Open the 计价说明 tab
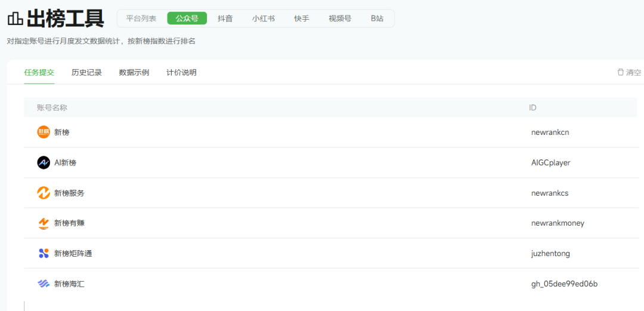The image size is (644, 311). point(181,72)
